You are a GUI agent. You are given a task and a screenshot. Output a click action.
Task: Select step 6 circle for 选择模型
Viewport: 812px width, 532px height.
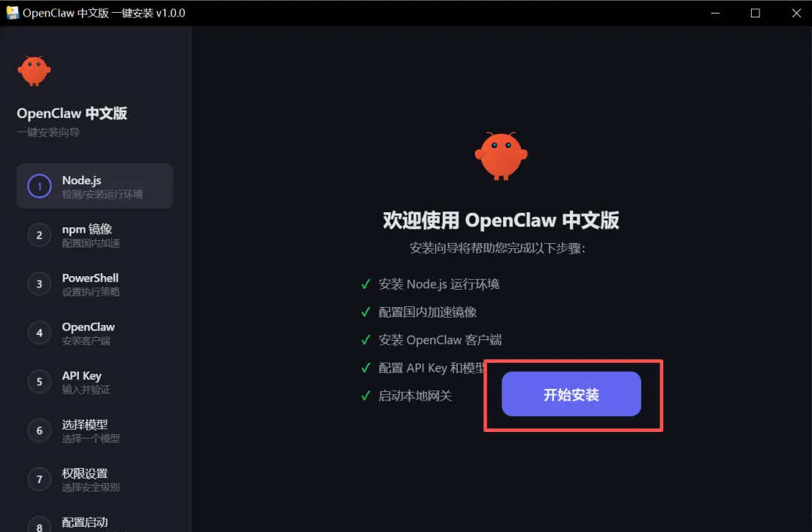[x=39, y=430]
